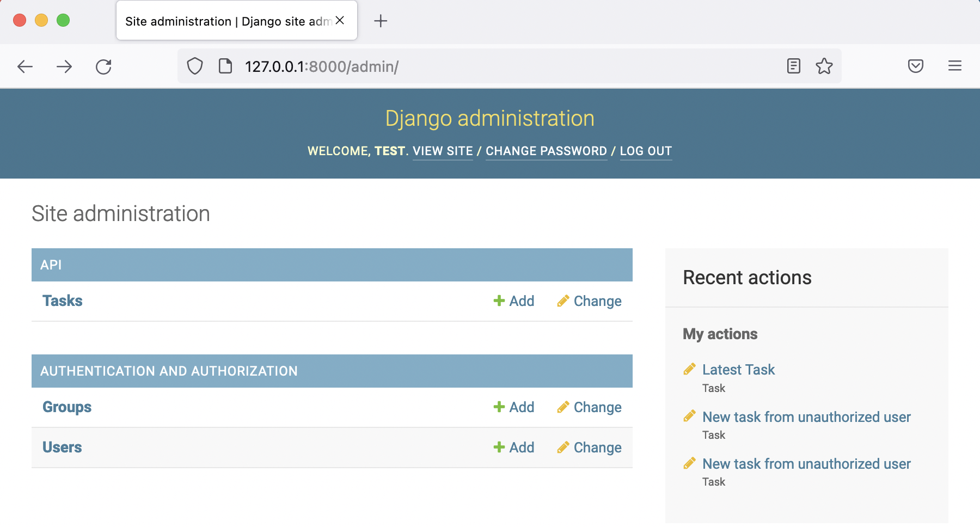
Task: Open the shield tracking protection icon
Action: pos(195,66)
